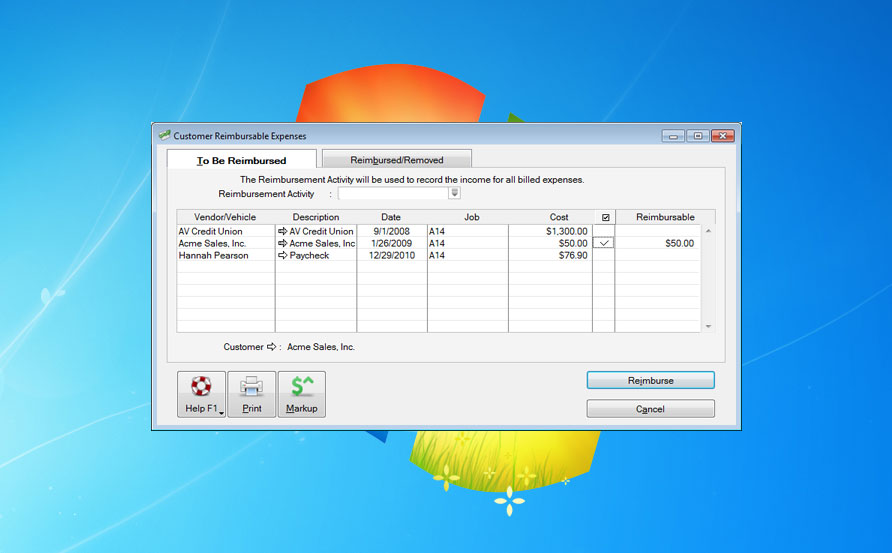Sort by Date column header
This screenshot has height=553, width=892.
pyautogui.click(x=391, y=217)
